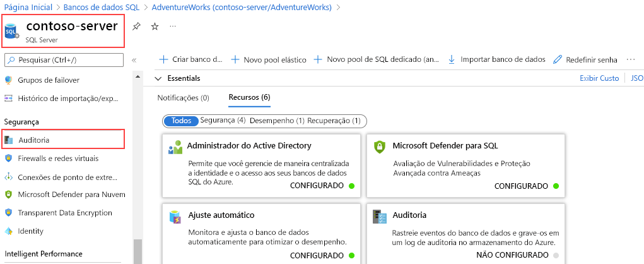Click the Histórico de importação icon

tap(9, 99)
